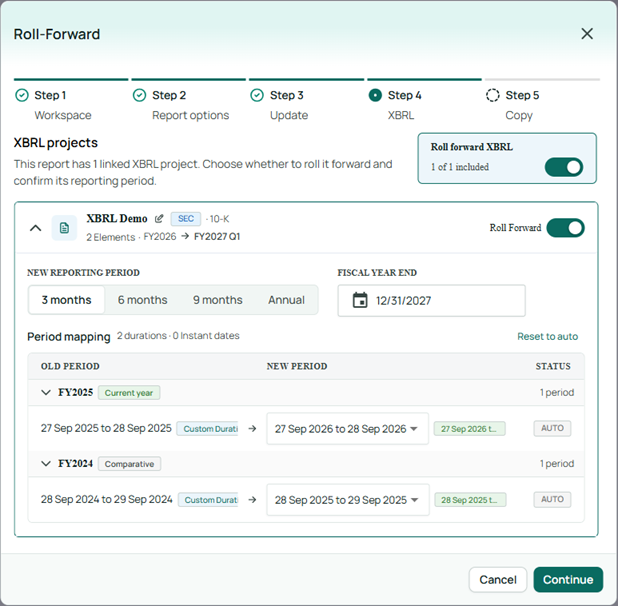Screen dimensions: 618x606
Task: Click the '2 Elements' text
Action: click(x=111, y=237)
